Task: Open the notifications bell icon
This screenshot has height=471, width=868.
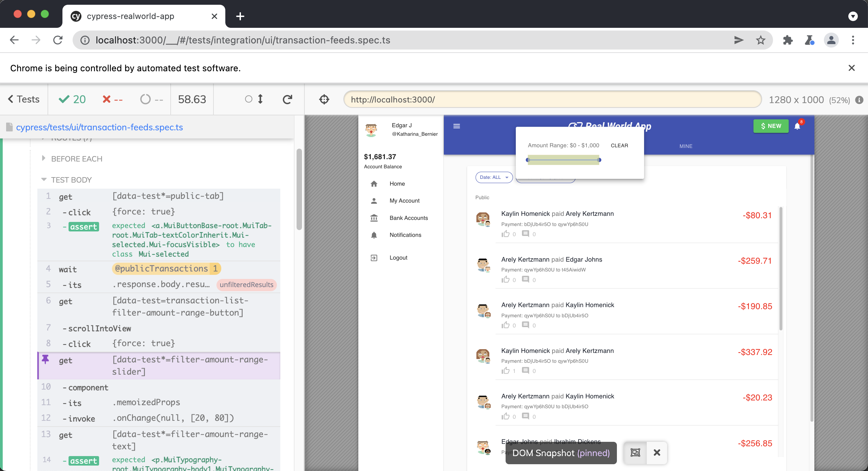Action: pos(797,126)
